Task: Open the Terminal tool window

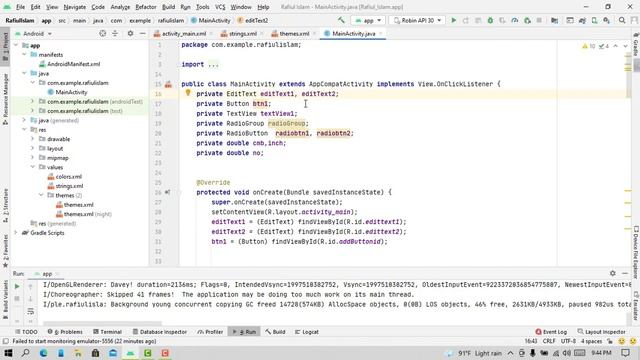Action: point(107,332)
